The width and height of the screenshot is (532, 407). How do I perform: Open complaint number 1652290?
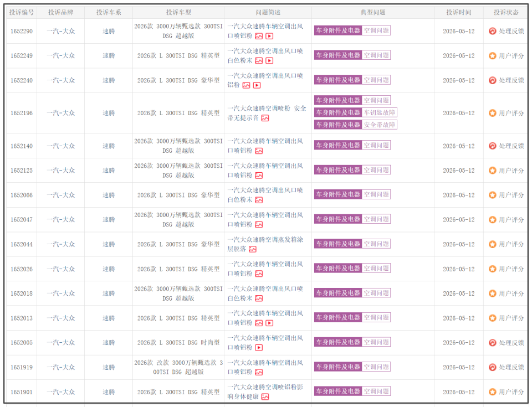22,31
